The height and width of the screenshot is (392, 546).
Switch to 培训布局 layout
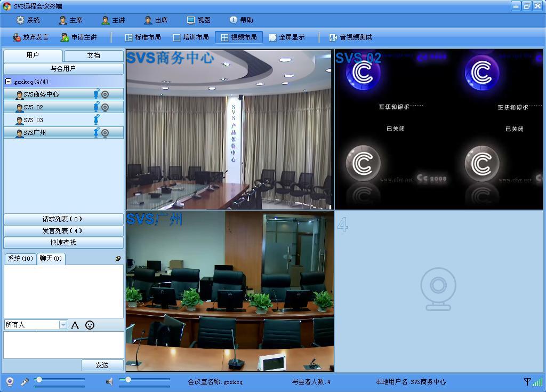[191, 37]
